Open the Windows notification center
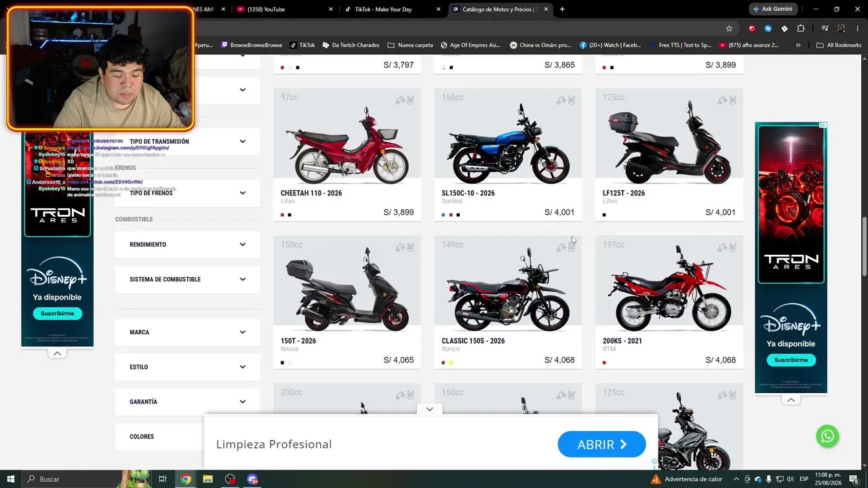 [854, 479]
